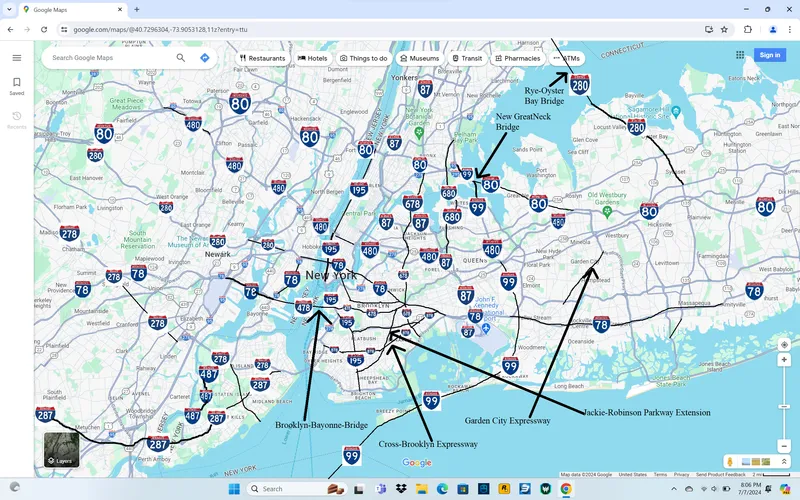The width and height of the screenshot is (800, 500).
Task: Select the ATMs chip
Action: coord(566,58)
